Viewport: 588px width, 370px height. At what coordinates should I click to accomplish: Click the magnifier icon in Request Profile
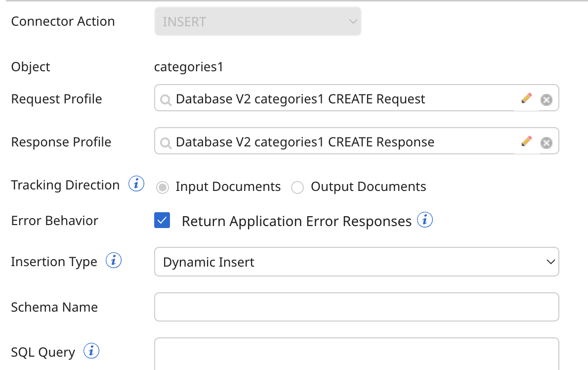tap(166, 99)
